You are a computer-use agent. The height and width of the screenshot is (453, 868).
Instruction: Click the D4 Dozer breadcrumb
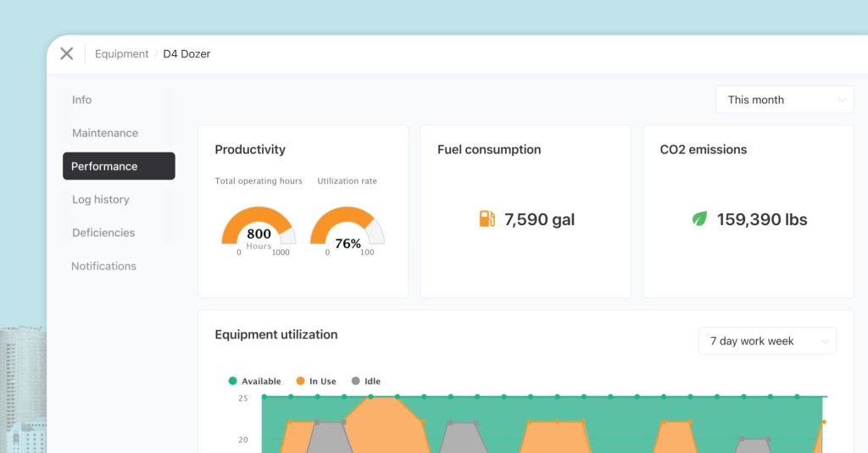pyautogui.click(x=186, y=54)
